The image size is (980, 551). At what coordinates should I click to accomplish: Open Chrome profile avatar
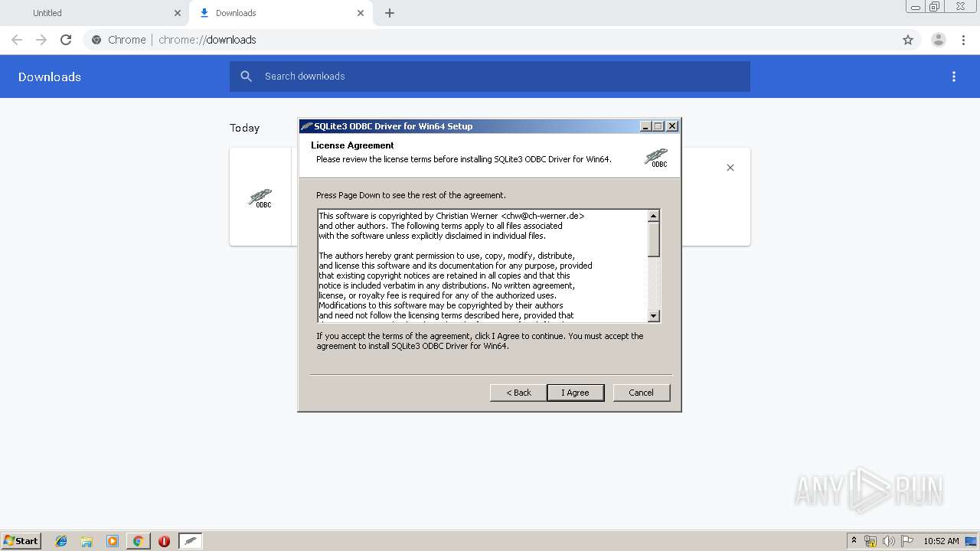point(939,40)
